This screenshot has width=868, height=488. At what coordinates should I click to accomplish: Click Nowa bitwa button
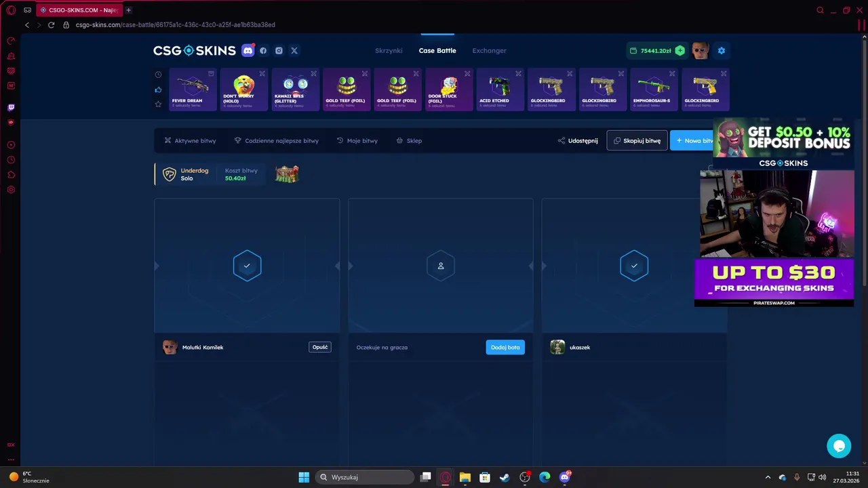pyautogui.click(x=692, y=140)
